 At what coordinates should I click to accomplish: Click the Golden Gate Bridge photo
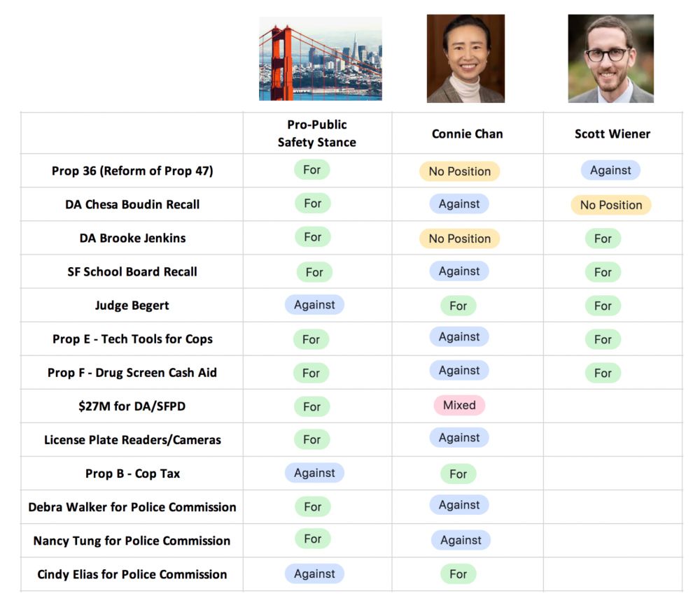pyautogui.click(x=320, y=59)
